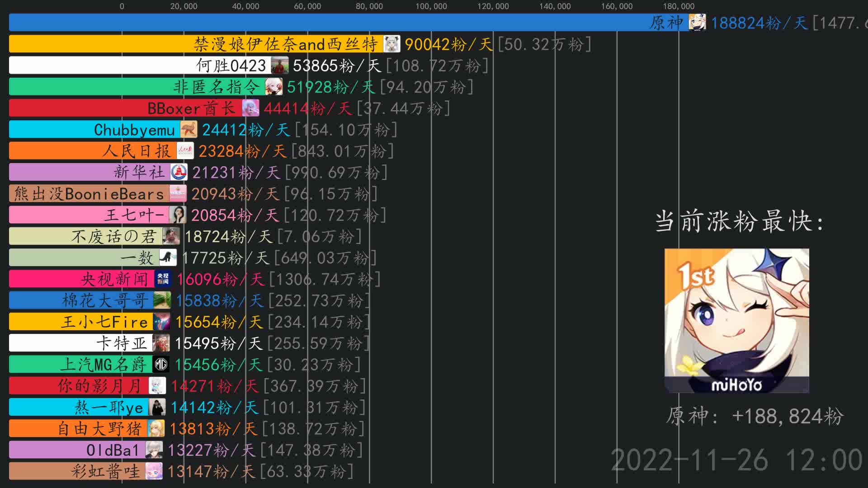Viewport: 868px width, 488px height.
Task: Click the 卡特亚 avatar icon
Action: point(161,343)
